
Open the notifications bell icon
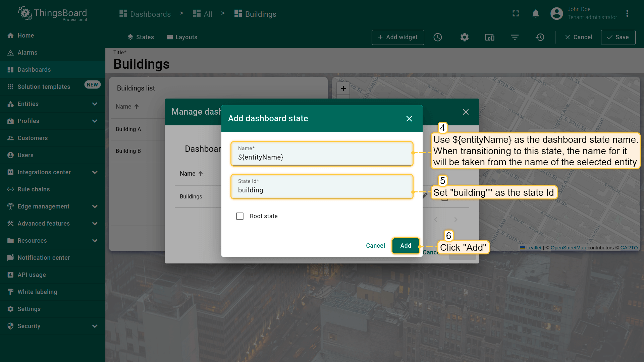point(536,14)
